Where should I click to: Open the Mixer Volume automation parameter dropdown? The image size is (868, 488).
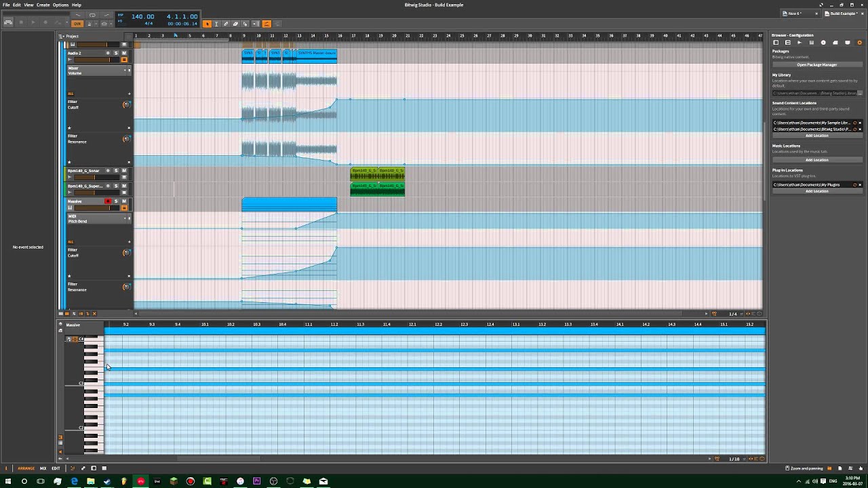click(125, 70)
